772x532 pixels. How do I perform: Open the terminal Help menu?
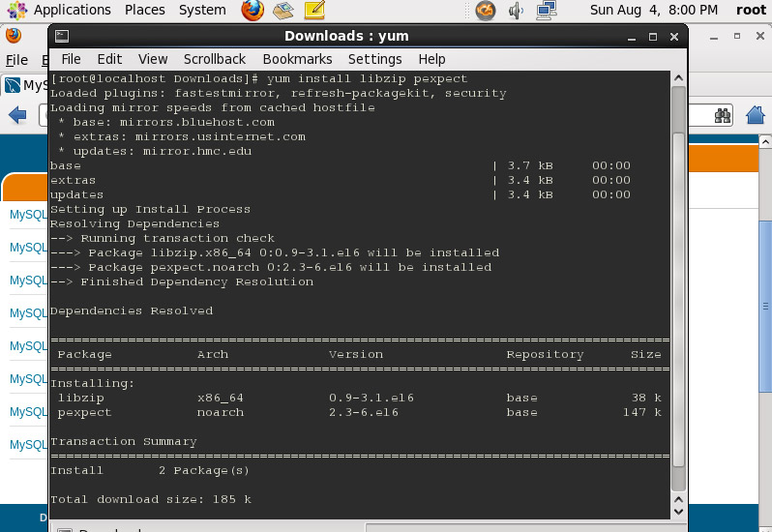[431, 59]
